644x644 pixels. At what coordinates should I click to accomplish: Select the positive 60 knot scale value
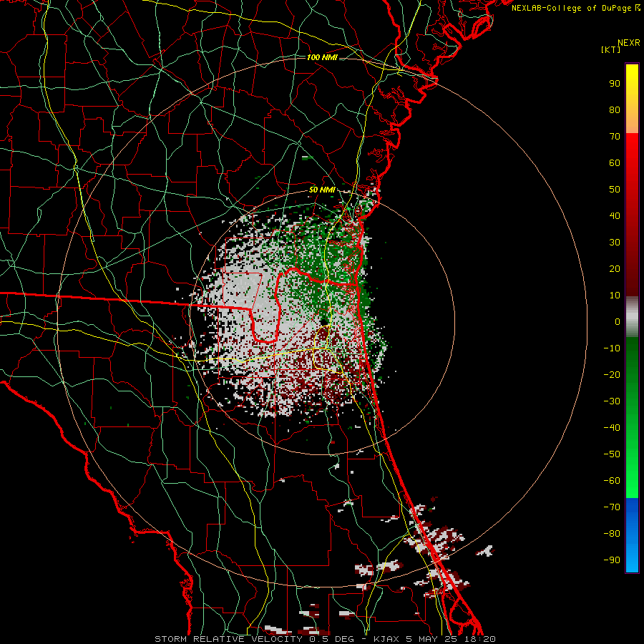pos(615,162)
